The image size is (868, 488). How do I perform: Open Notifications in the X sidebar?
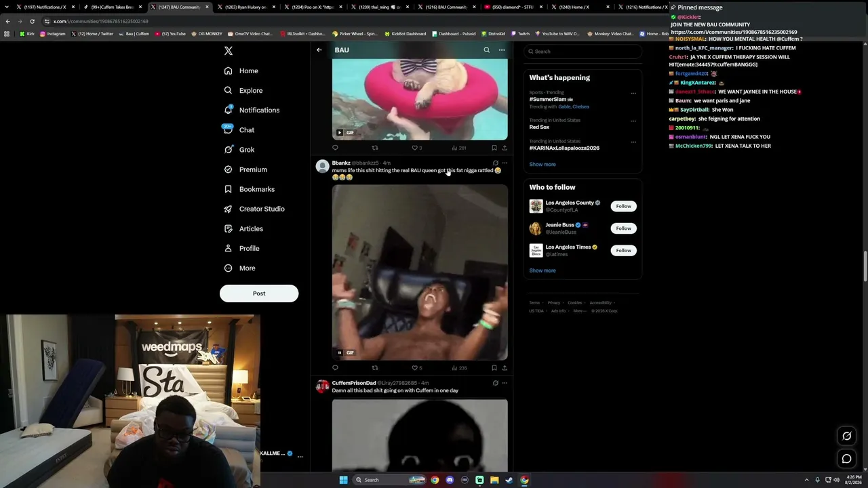252,110
